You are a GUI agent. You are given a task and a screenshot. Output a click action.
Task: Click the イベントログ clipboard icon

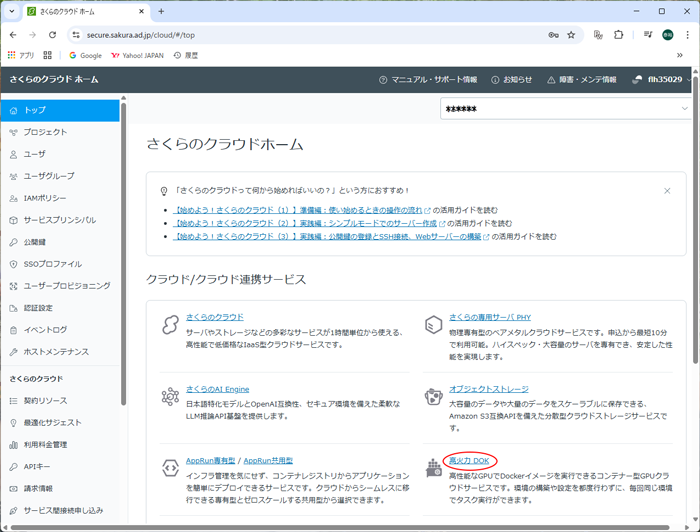point(13,330)
